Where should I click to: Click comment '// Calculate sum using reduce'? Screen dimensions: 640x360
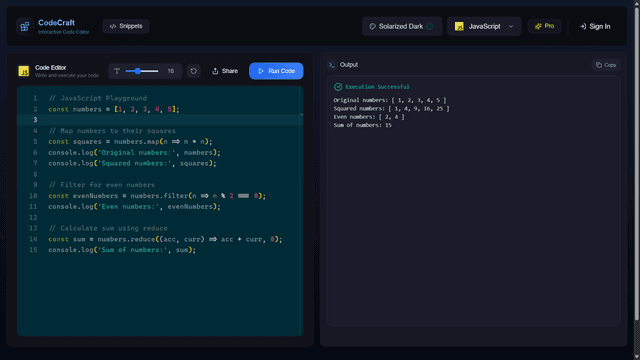point(108,228)
